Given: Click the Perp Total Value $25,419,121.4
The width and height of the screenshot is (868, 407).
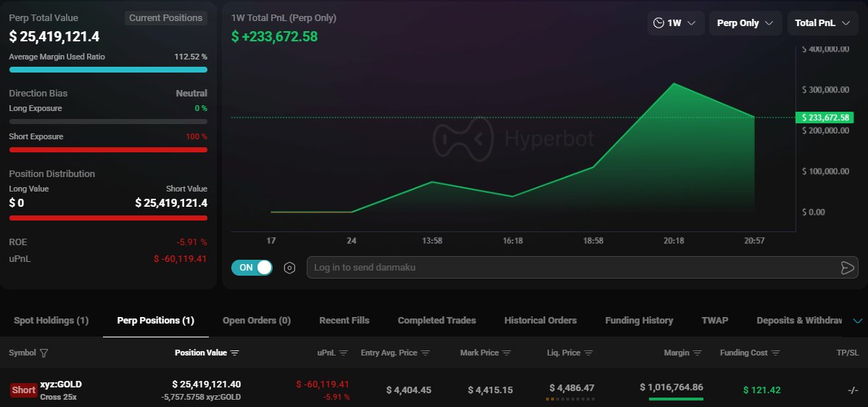Looking at the screenshot, I should click(54, 37).
